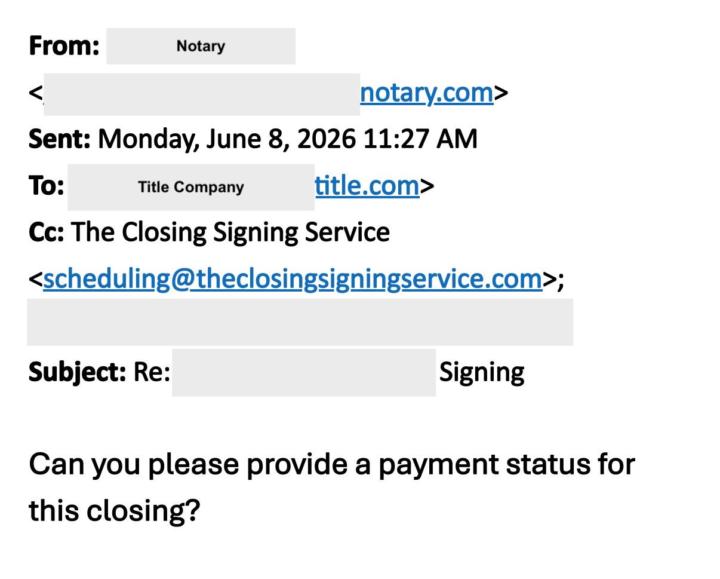Open the title.com recipient email link
The image size is (720, 579).
(367, 186)
